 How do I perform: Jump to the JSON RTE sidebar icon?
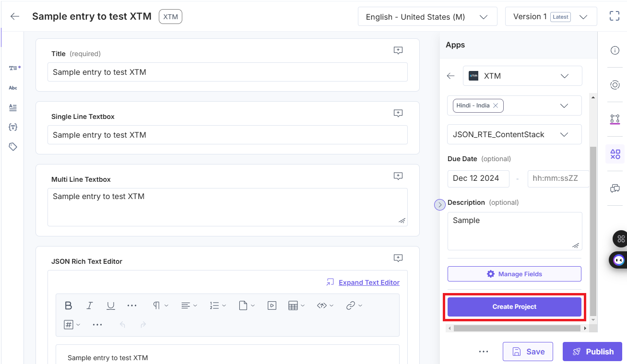tap(13, 127)
